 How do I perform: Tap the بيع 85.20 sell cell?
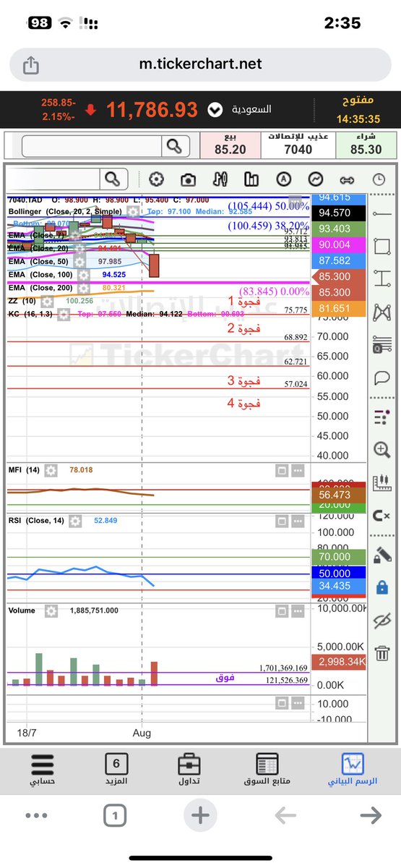click(x=230, y=145)
